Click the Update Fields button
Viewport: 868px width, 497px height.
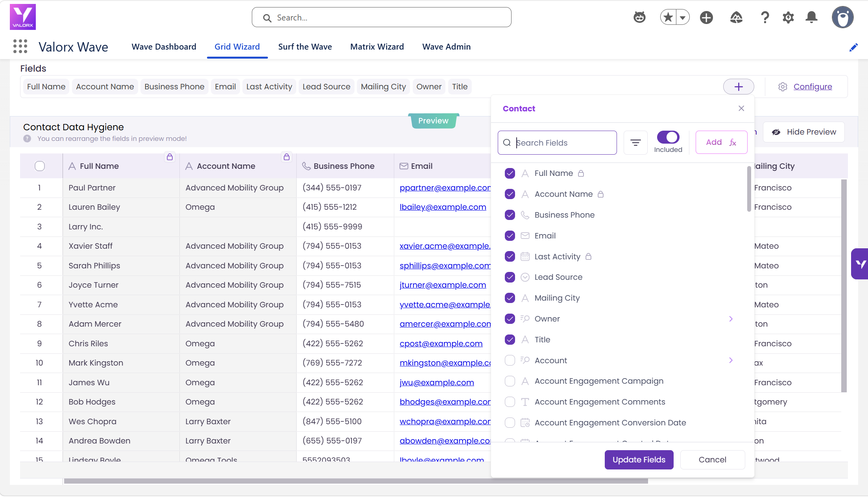click(639, 460)
